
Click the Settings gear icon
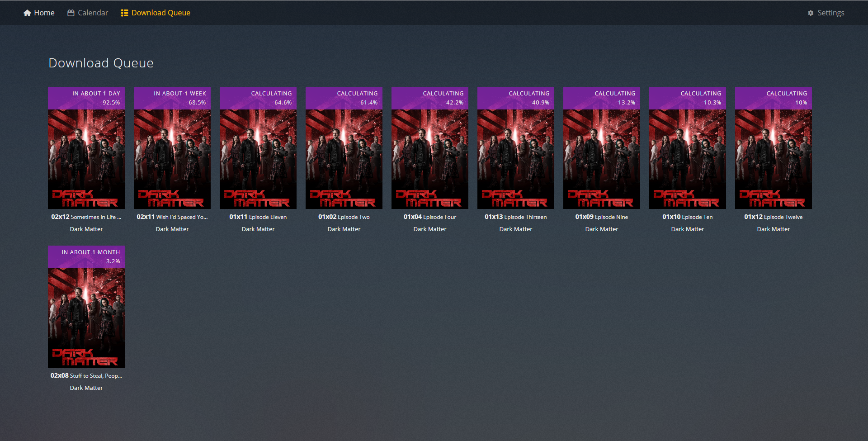tap(811, 13)
